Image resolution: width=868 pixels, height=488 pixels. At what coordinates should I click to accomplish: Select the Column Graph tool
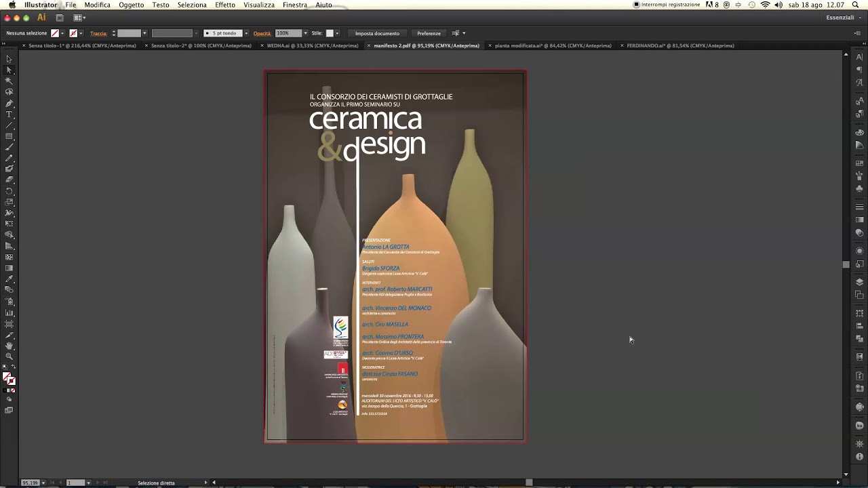(9, 312)
